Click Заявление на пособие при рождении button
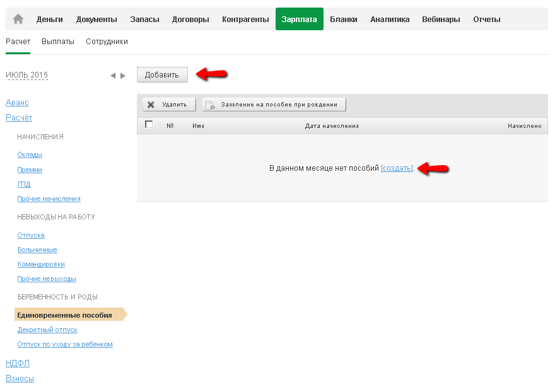The width and height of the screenshot is (555, 392). (x=274, y=105)
